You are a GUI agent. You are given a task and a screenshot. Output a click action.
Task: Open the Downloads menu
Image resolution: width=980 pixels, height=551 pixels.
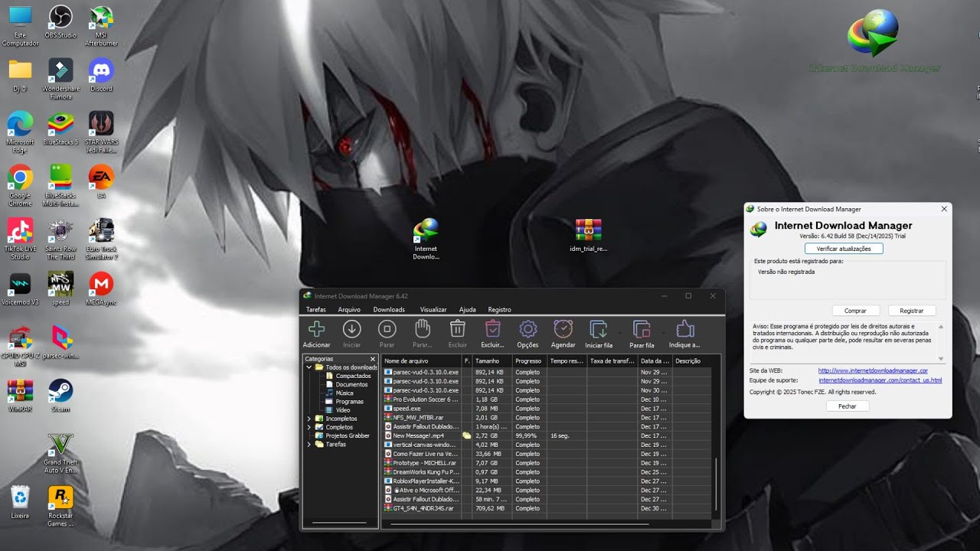point(389,310)
